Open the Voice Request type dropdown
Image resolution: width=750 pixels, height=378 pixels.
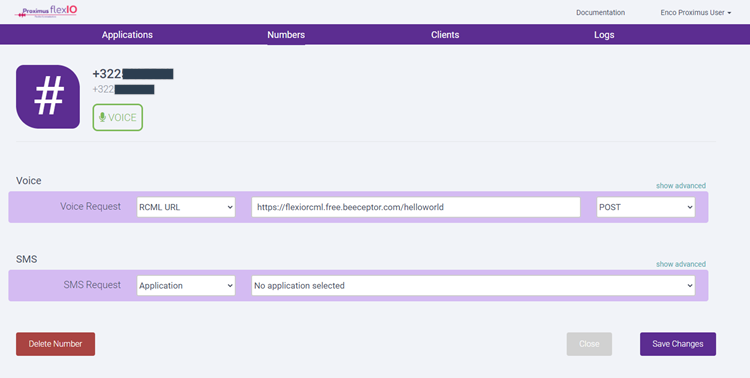186,207
